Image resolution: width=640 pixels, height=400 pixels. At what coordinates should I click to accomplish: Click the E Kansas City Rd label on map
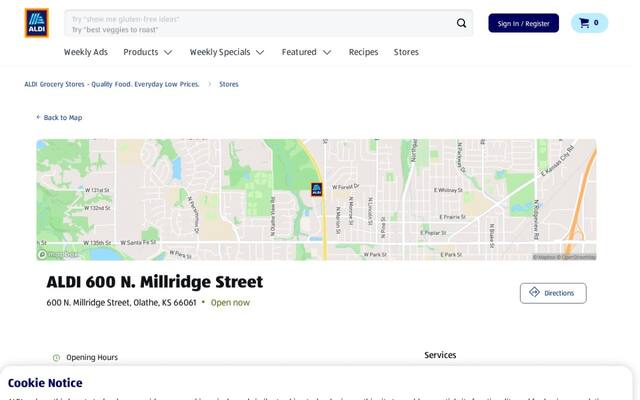pos(557,161)
